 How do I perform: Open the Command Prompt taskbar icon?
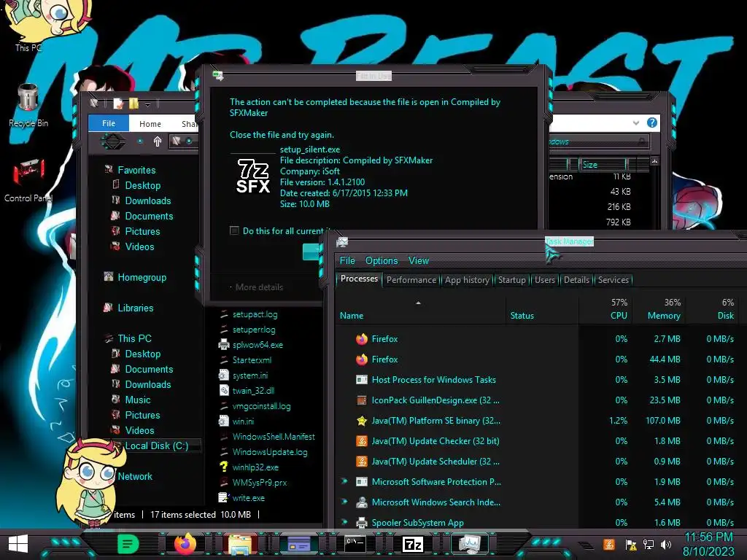pos(355,544)
